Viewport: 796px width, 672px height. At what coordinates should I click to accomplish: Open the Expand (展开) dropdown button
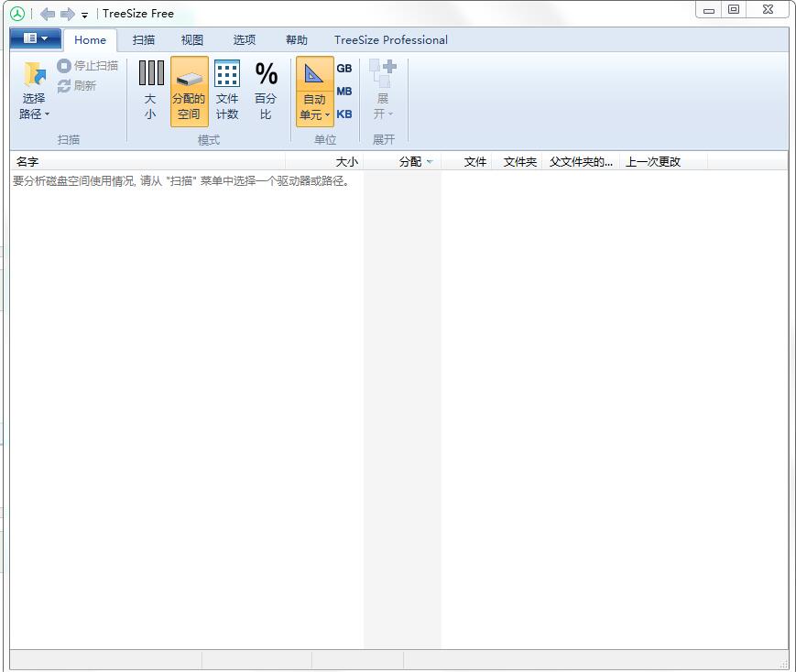383,91
